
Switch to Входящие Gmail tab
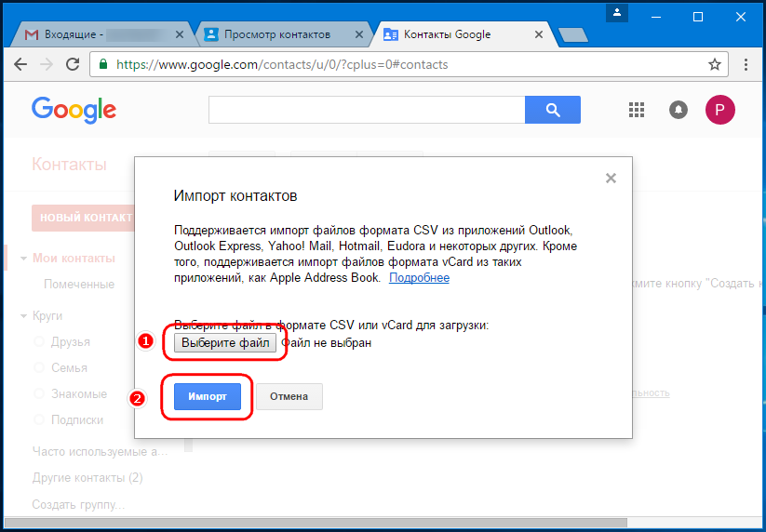click(101, 34)
